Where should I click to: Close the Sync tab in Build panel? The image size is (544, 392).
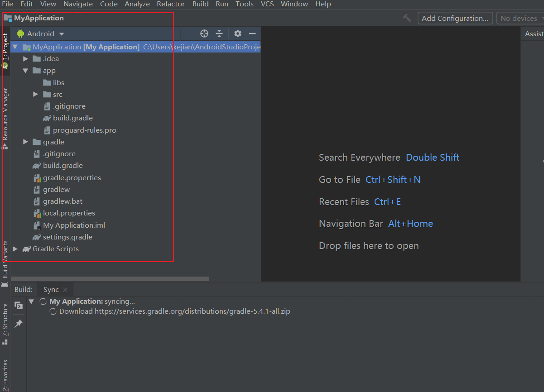click(x=65, y=290)
